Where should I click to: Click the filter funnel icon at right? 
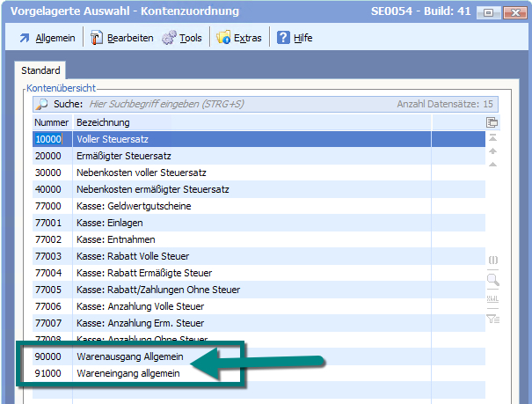tap(492, 319)
